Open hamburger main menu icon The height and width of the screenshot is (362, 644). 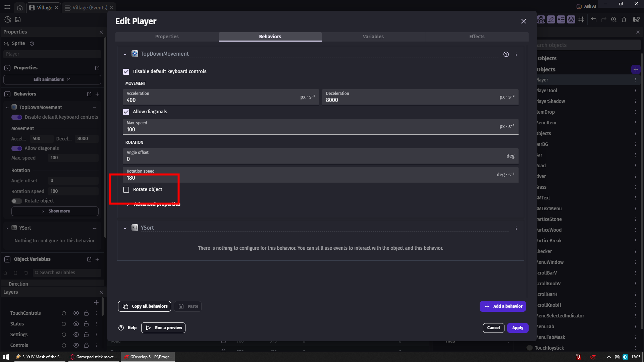[7, 7]
